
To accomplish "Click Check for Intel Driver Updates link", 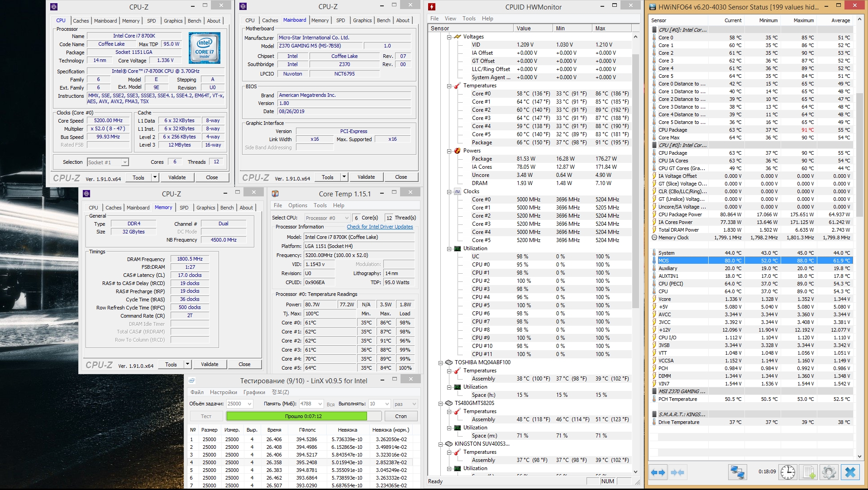I will tap(380, 227).
